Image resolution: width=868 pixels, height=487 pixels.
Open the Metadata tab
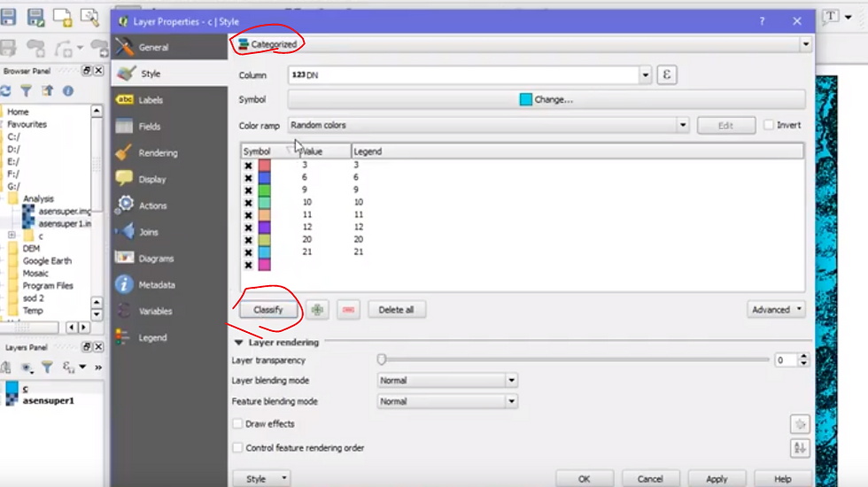[169, 284]
